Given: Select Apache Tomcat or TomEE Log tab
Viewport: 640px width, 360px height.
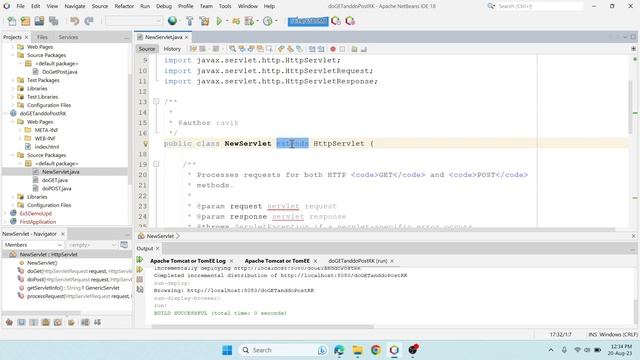Looking at the screenshot, I should 188,261.
